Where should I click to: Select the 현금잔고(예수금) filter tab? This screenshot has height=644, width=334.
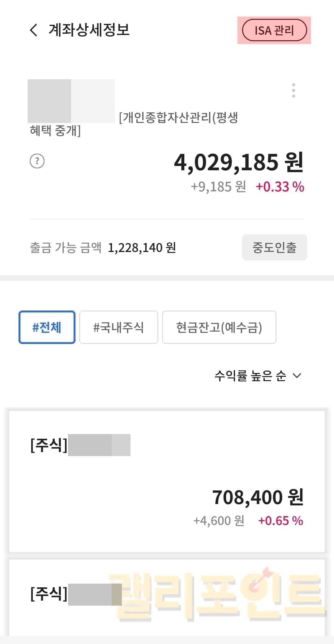[x=219, y=327]
